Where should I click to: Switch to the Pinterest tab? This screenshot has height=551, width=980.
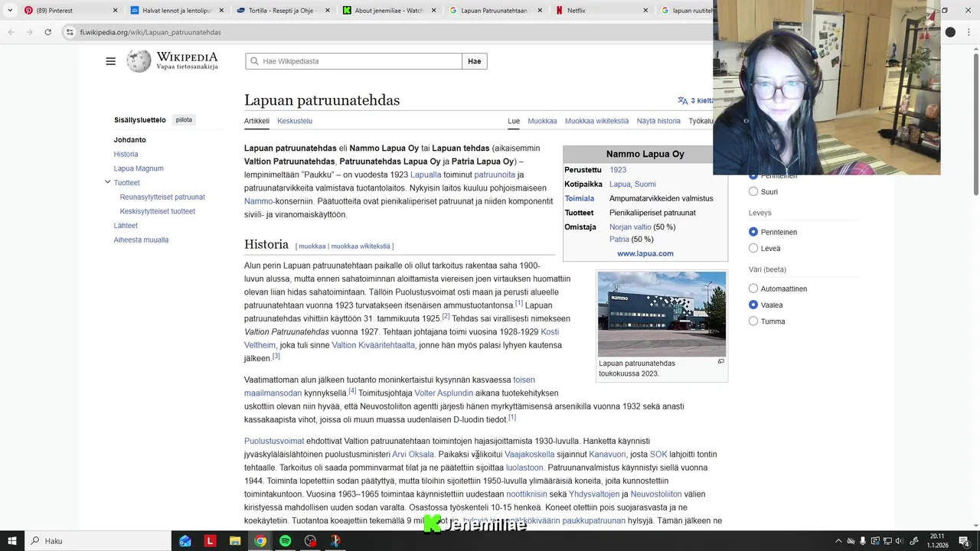[x=71, y=11]
